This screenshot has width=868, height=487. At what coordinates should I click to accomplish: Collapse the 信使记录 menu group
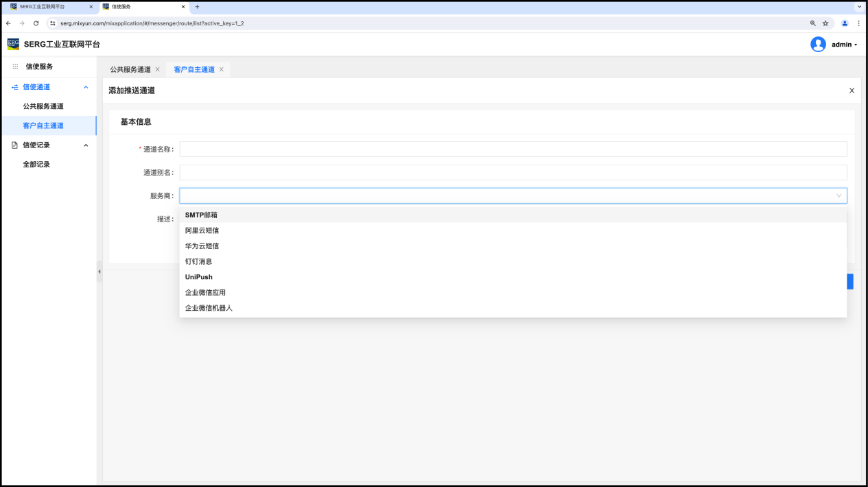(x=86, y=145)
